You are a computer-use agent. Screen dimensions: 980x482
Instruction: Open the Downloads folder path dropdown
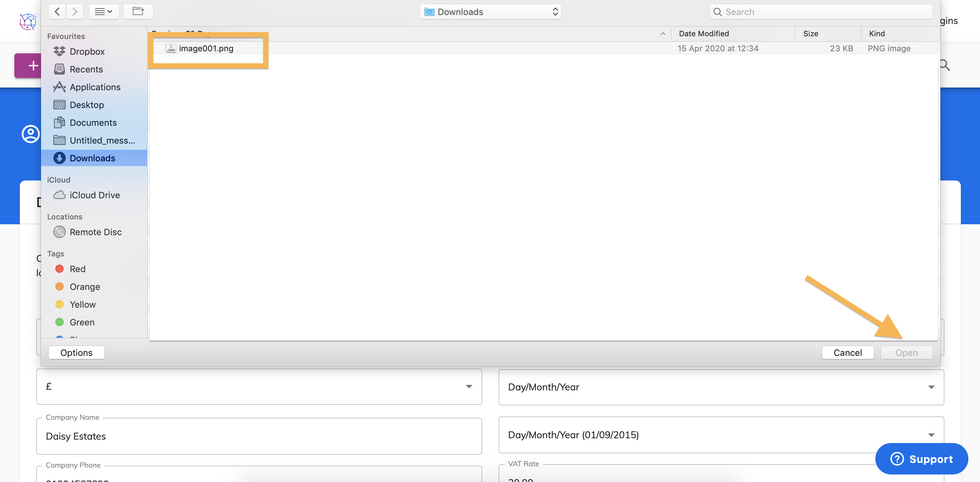[490, 11]
